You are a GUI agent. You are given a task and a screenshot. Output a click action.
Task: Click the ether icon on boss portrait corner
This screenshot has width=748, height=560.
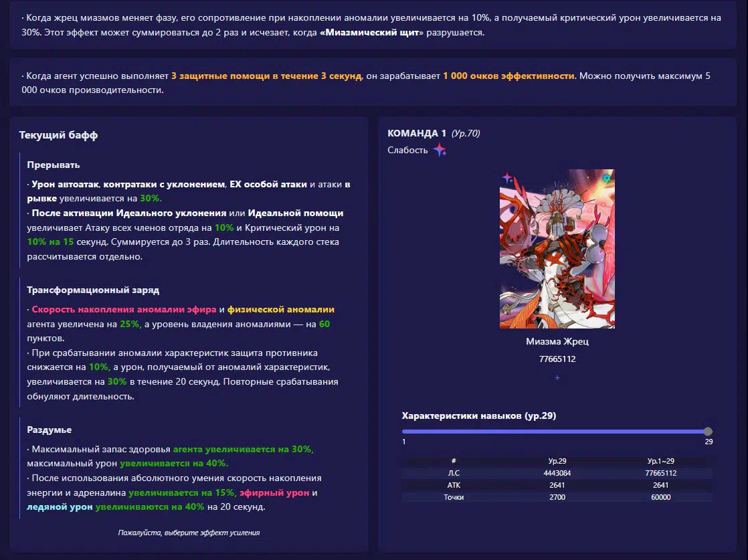pyautogui.click(x=507, y=178)
